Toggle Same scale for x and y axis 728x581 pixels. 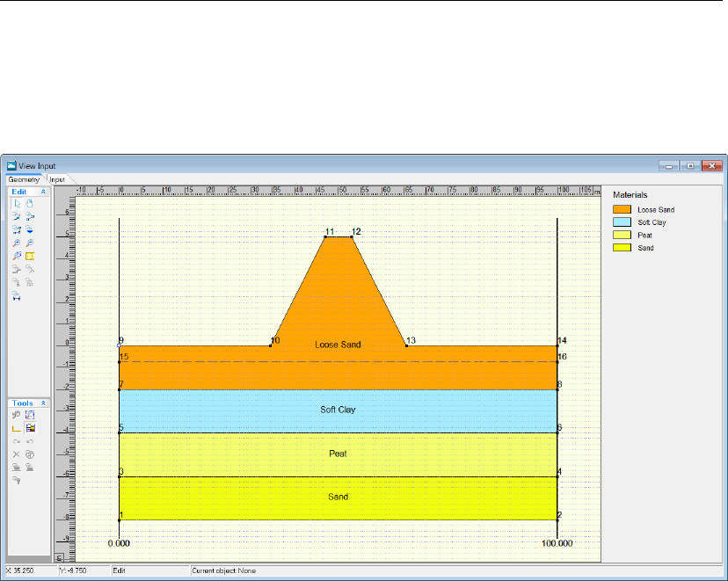pyautogui.click(x=17, y=428)
